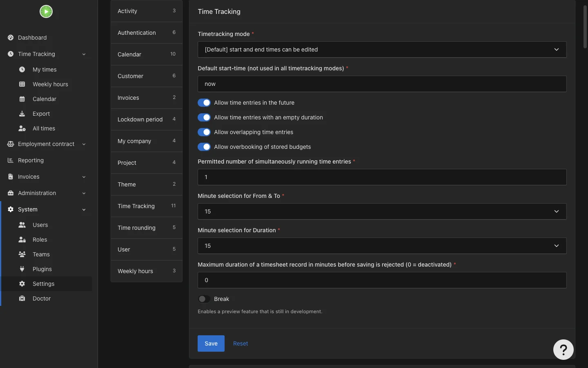Click the Maximum duration minutes field
Image resolution: width=588 pixels, height=368 pixels.
[x=382, y=280]
